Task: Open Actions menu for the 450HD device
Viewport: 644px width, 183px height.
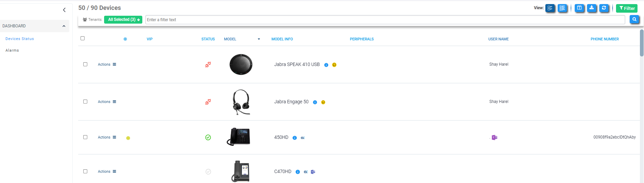Action: 107,137
